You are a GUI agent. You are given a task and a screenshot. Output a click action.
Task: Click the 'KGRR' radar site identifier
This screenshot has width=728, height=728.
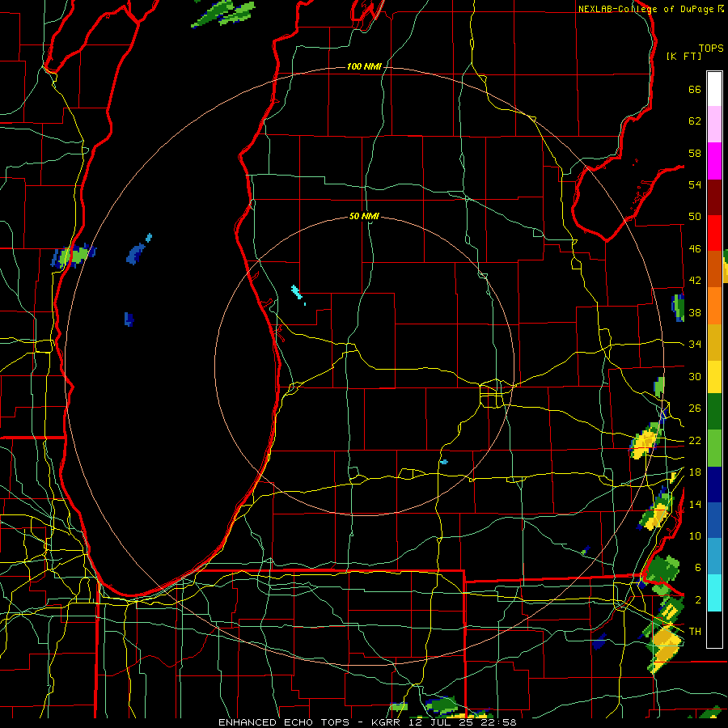(x=387, y=722)
